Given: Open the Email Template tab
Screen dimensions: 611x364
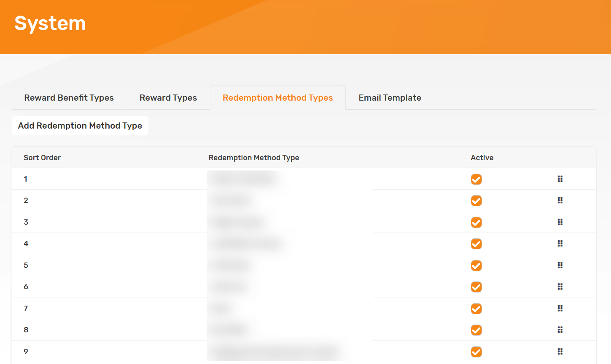Looking at the screenshot, I should (390, 98).
